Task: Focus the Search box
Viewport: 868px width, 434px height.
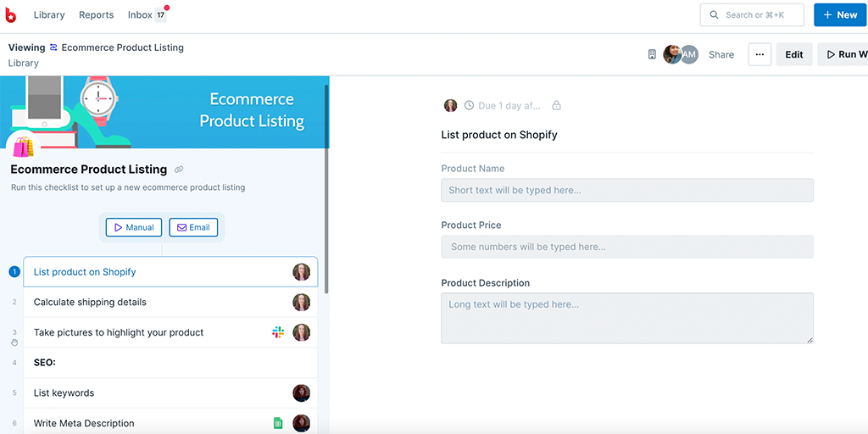Action: (752, 15)
